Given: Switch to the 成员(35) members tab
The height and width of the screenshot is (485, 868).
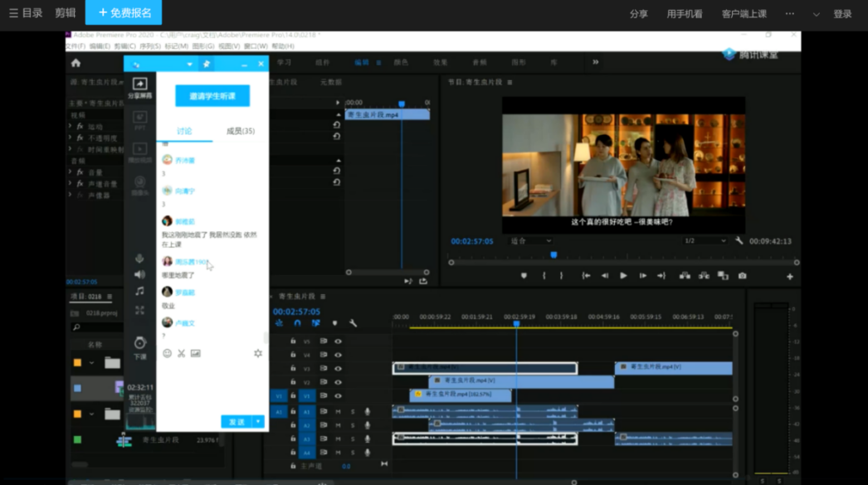Looking at the screenshot, I should [x=241, y=131].
